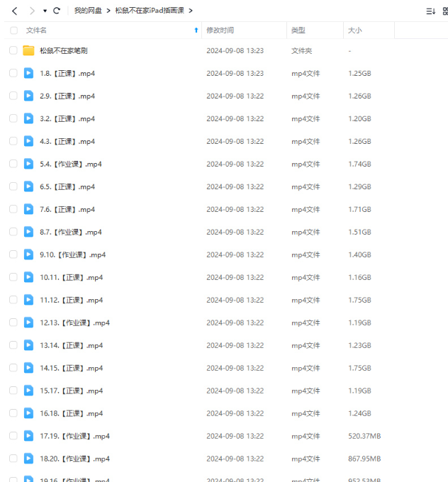The image size is (448, 482).
Task: Sort by 类型 column header
Action: 298,30
